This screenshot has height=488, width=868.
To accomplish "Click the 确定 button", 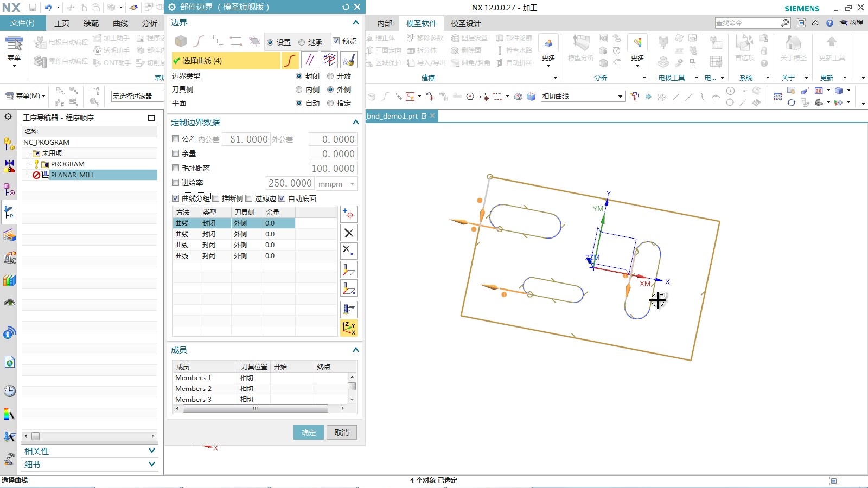I will [x=309, y=433].
